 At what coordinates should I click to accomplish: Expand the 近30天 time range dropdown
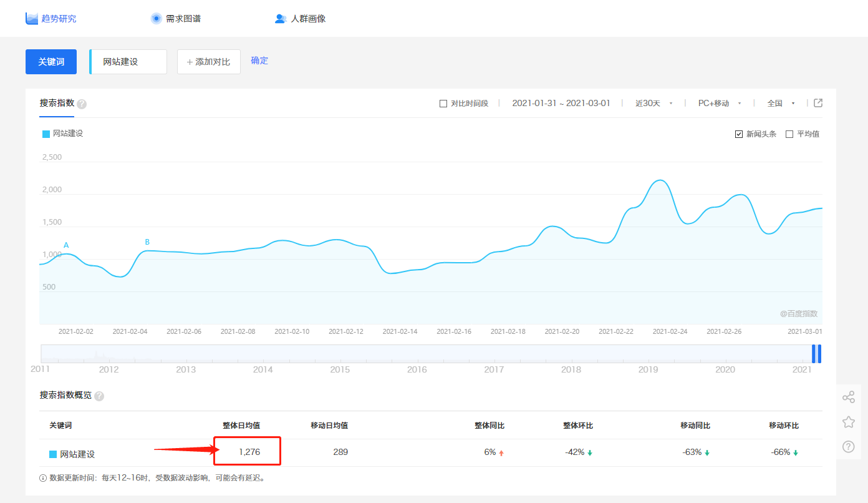(653, 104)
